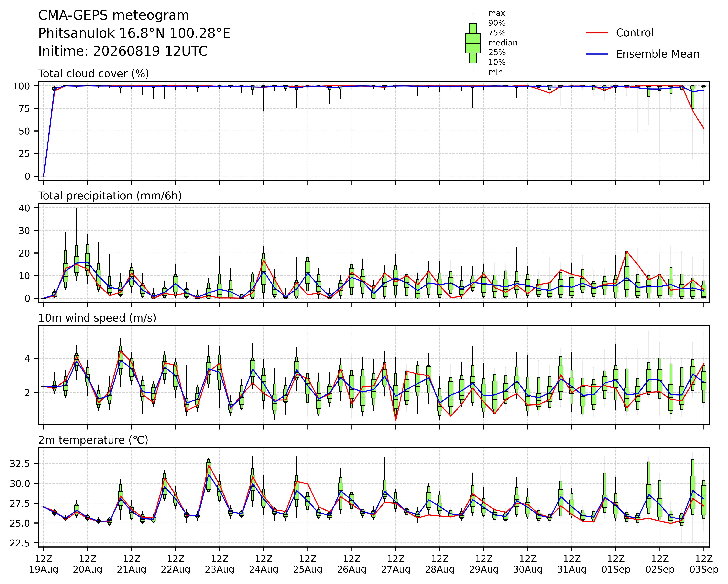This screenshot has height=584, width=728.
Task: Click the 'min' legend label
Action: pos(495,72)
